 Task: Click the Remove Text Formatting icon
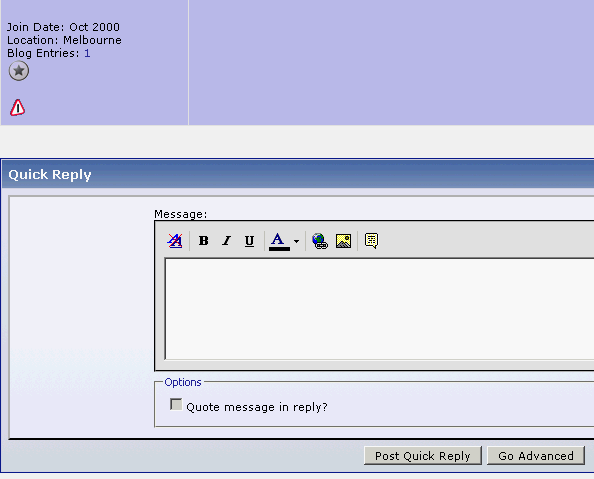coord(175,241)
